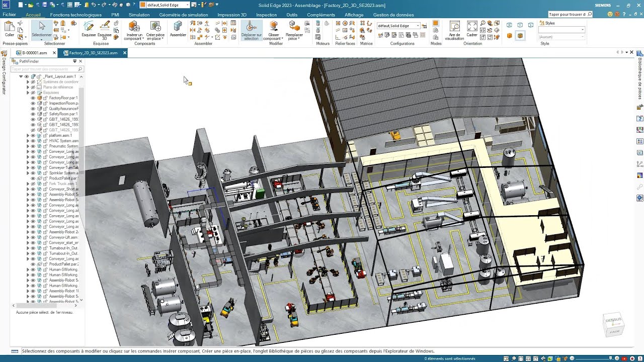
Task: Open the Fichier menu
Action: 9,15
